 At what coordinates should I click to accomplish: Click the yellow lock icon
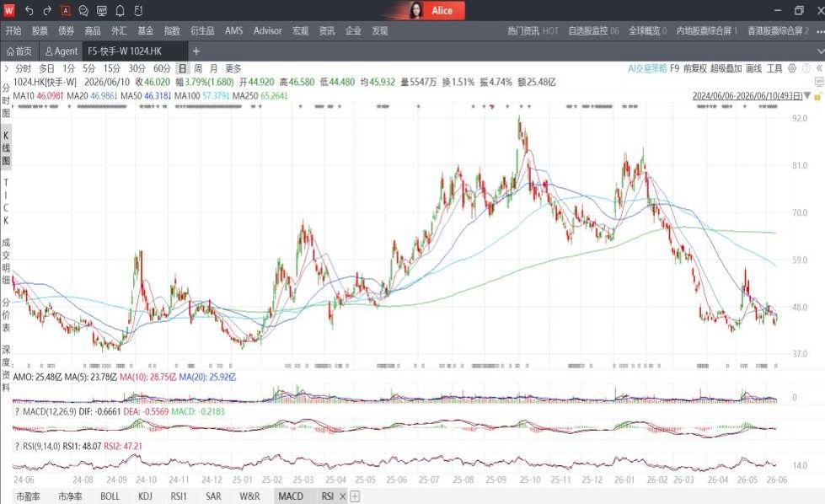click(x=817, y=96)
